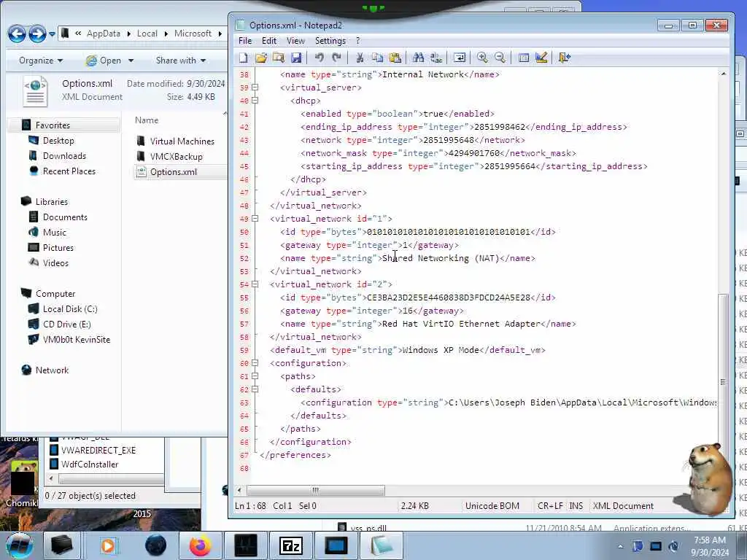Click XML Document in Notepad2 status bar
Viewport: 747px width, 560px height.
pos(623,506)
